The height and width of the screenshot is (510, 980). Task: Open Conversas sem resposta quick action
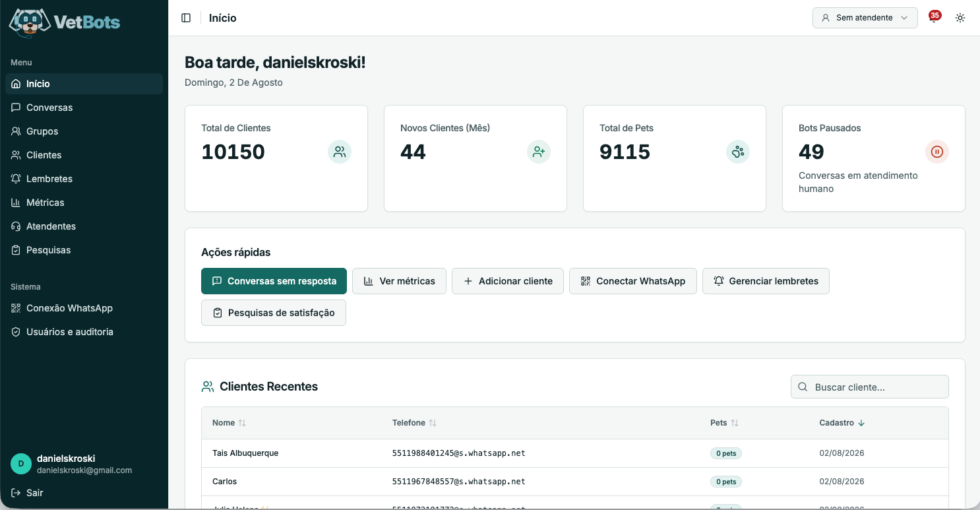coord(274,281)
